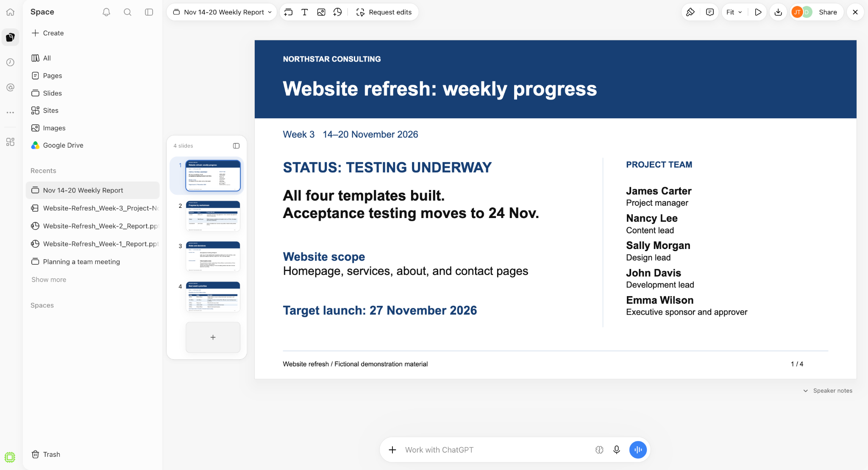
Task: Open Planning a team meeting recent
Action: (x=93, y=262)
